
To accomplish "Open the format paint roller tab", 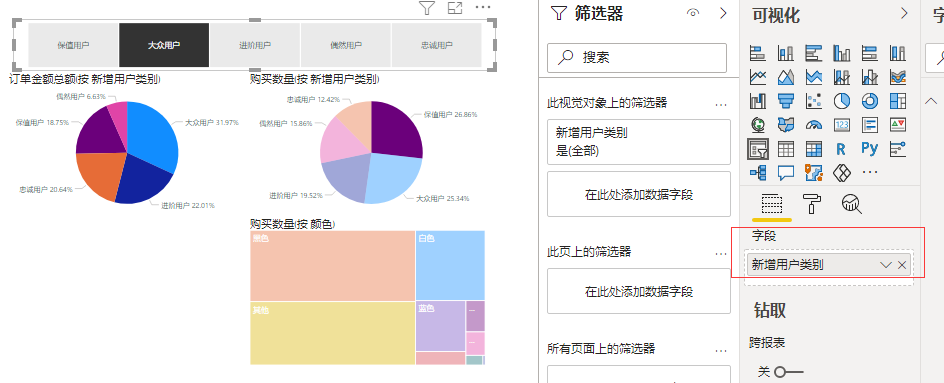I will click(x=813, y=204).
